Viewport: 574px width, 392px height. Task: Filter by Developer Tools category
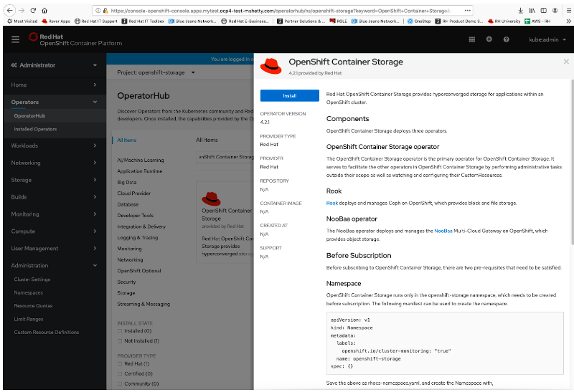(135, 216)
